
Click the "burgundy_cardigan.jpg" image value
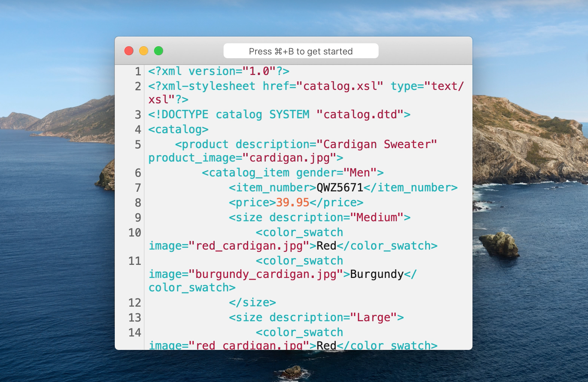266,274
